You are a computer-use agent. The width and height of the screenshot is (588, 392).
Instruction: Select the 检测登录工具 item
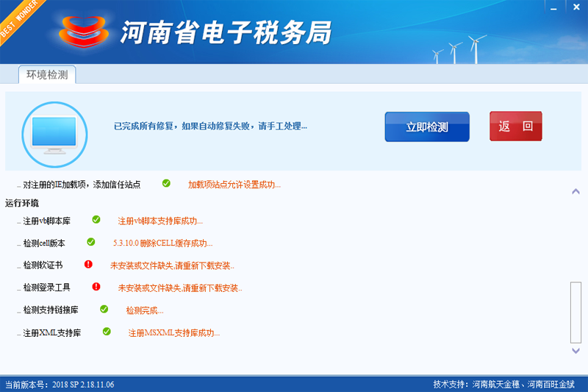[46, 288]
